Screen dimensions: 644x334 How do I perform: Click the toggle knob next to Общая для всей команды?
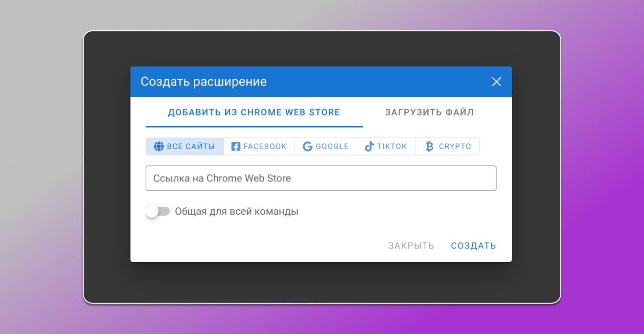coord(152,211)
